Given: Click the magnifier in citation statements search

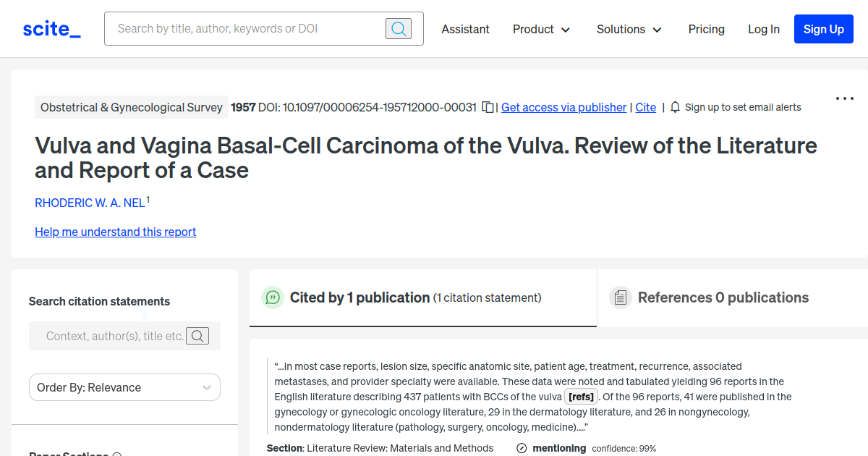Looking at the screenshot, I should pyautogui.click(x=197, y=335).
